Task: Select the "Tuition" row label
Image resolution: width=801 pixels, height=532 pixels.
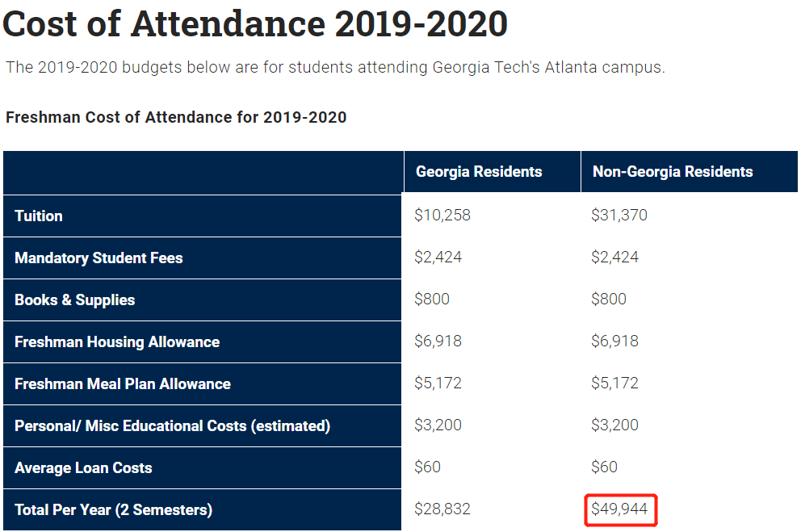Action: [39, 216]
